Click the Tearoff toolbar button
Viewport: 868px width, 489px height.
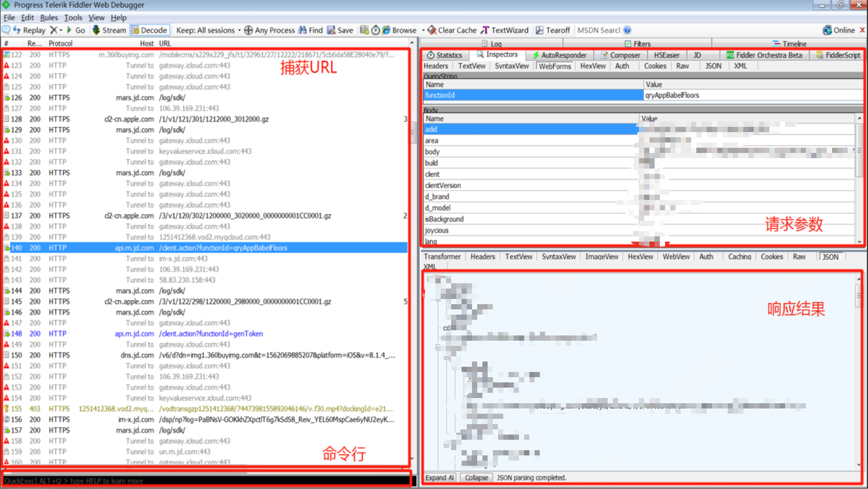pyautogui.click(x=553, y=30)
